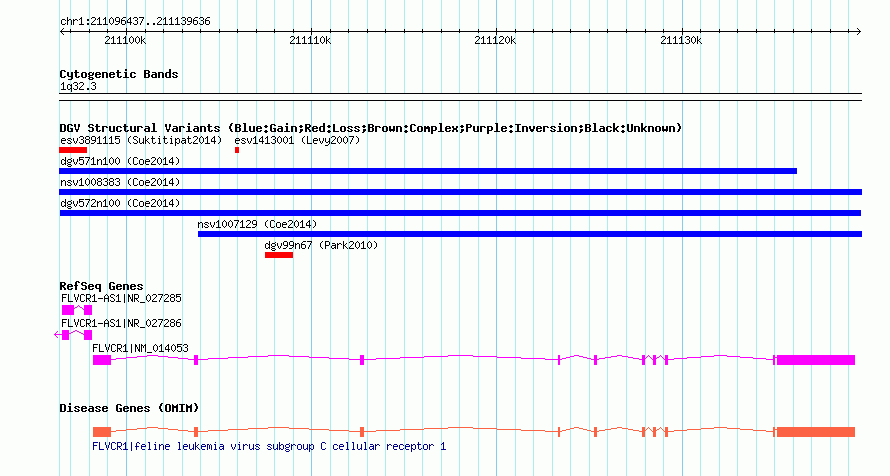Click the esv3891115 red loss variant bar
The image size is (890, 476).
click(x=73, y=150)
